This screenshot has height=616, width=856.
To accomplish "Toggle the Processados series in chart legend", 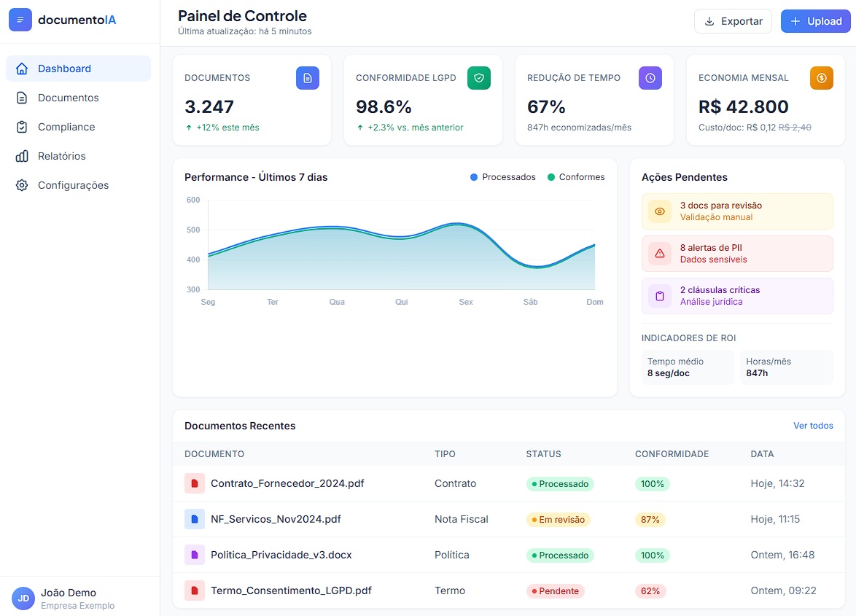I will click(502, 176).
